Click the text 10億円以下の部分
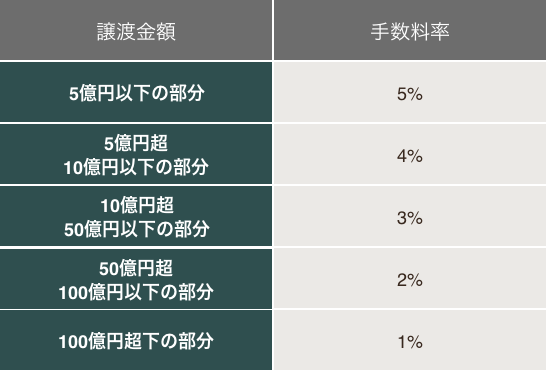 136,167
